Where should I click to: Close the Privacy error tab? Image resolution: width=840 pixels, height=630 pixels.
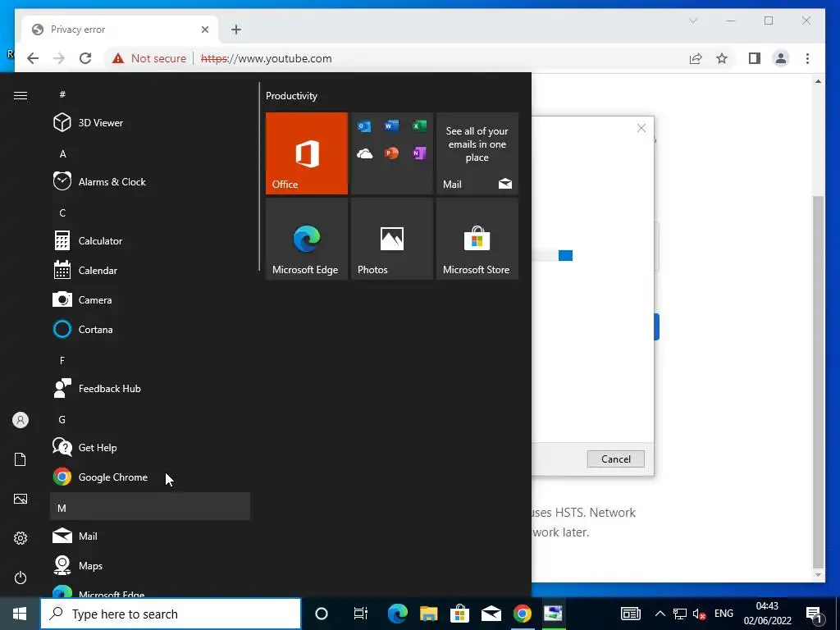pos(204,30)
